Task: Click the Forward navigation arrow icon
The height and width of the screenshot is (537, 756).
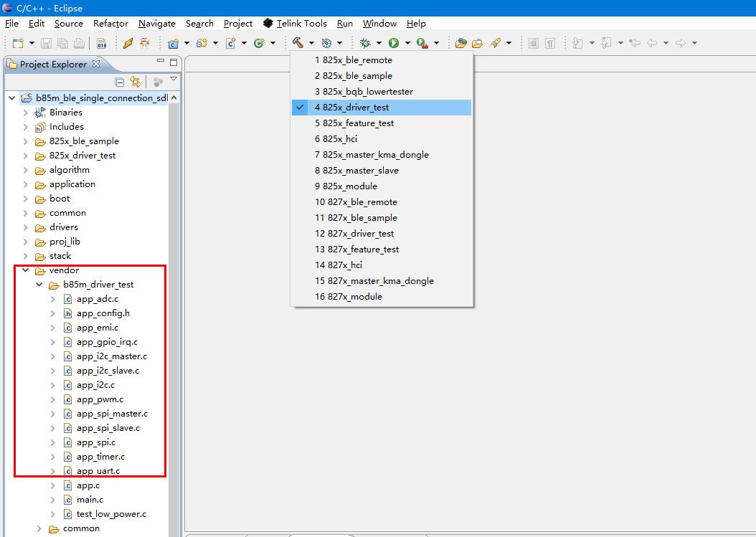Action: pos(680,43)
